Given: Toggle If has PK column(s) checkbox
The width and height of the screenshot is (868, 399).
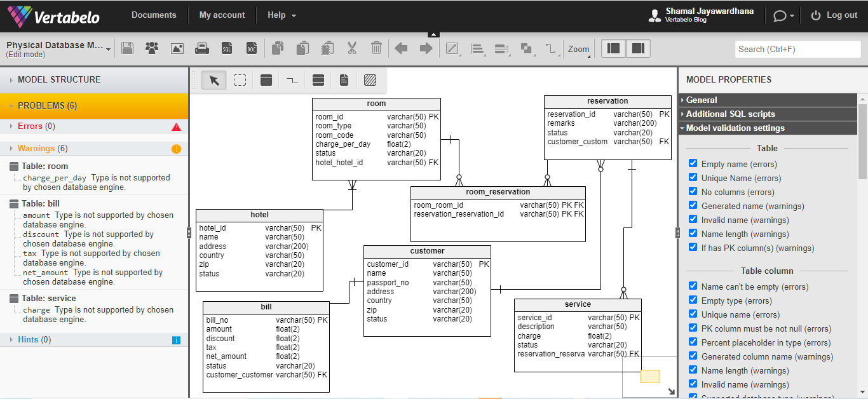Looking at the screenshot, I should coord(693,248).
